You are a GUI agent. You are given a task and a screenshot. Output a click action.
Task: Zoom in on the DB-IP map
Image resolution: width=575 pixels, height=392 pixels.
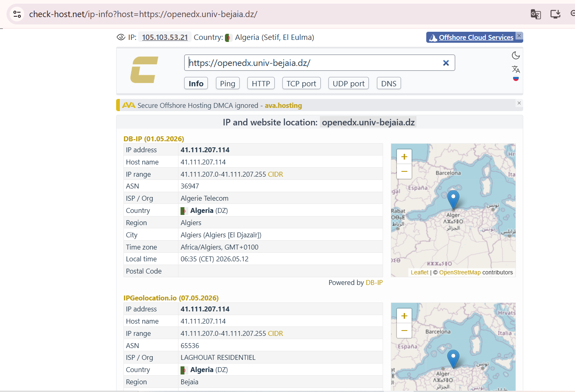click(x=404, y=157)
